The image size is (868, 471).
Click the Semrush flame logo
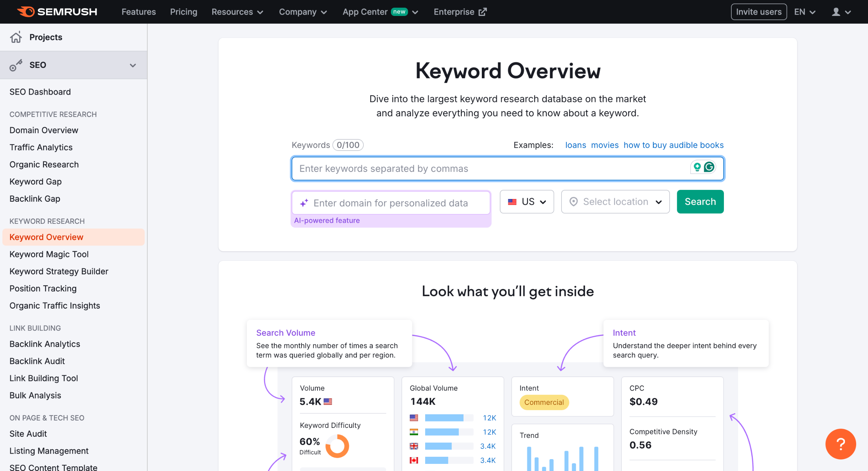coord(26,12)
